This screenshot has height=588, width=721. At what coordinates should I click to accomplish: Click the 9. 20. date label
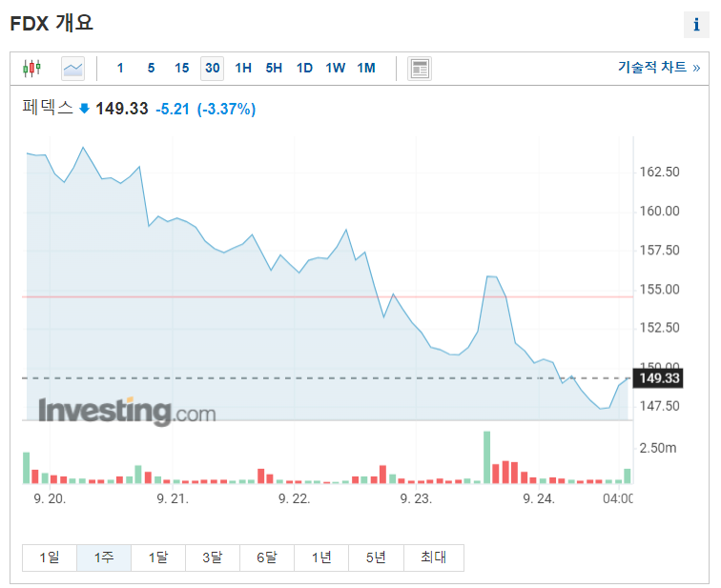(50, 498)
